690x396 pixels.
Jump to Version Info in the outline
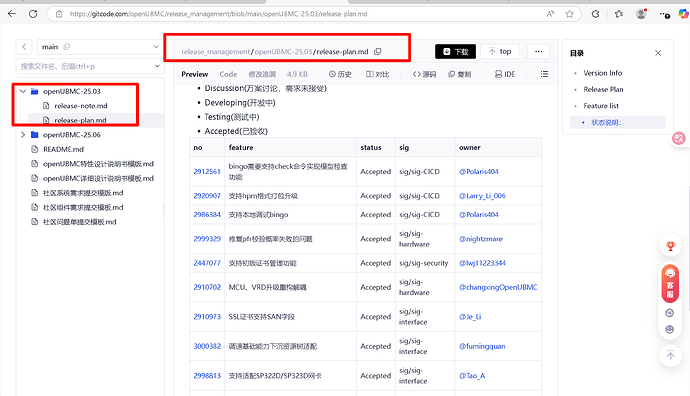point(602,73)
